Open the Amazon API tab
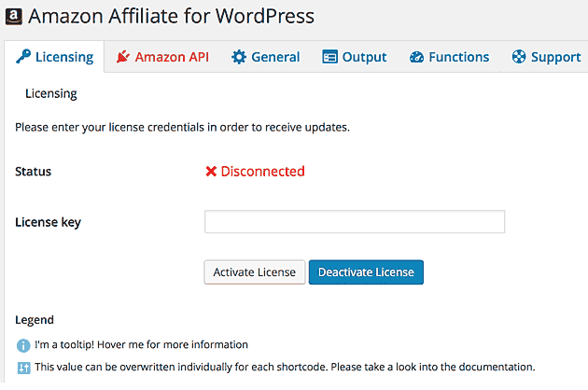The height and width of the screenshot is (390, 588). point(162,57)
